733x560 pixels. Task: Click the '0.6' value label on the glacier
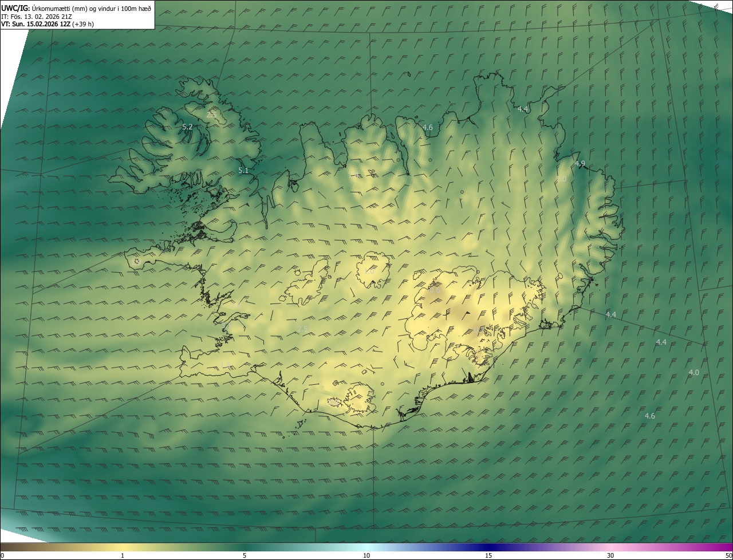click(x=435, y=290)
